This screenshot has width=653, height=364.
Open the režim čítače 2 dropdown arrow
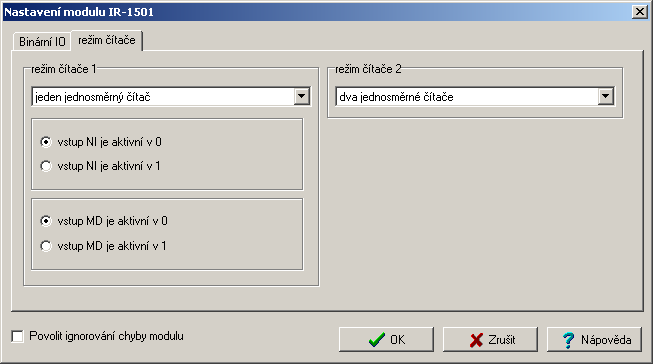(x=606, y=97)
